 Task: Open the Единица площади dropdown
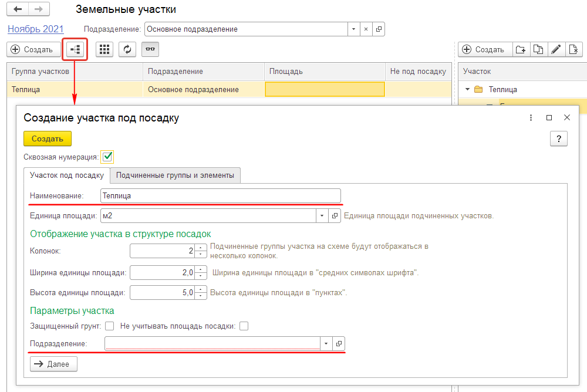(x=322, y=215)
